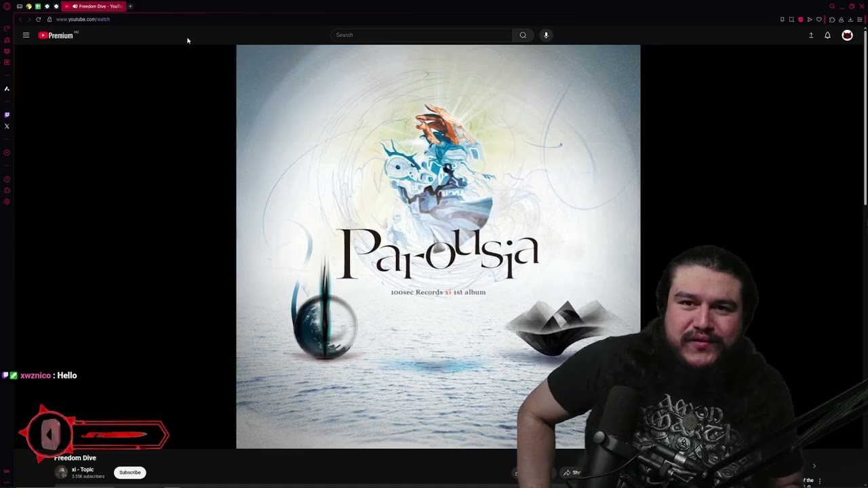Open the sidebar player icon
Screen dimensions: 868x488
[7, 152]
